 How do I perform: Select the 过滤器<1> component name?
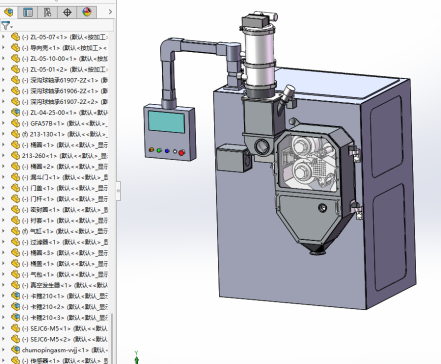(x=45, y=242)
